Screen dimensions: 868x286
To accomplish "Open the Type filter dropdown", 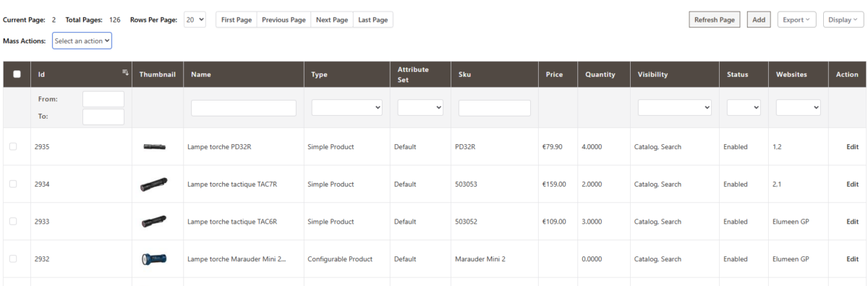I will click(347, 108).
